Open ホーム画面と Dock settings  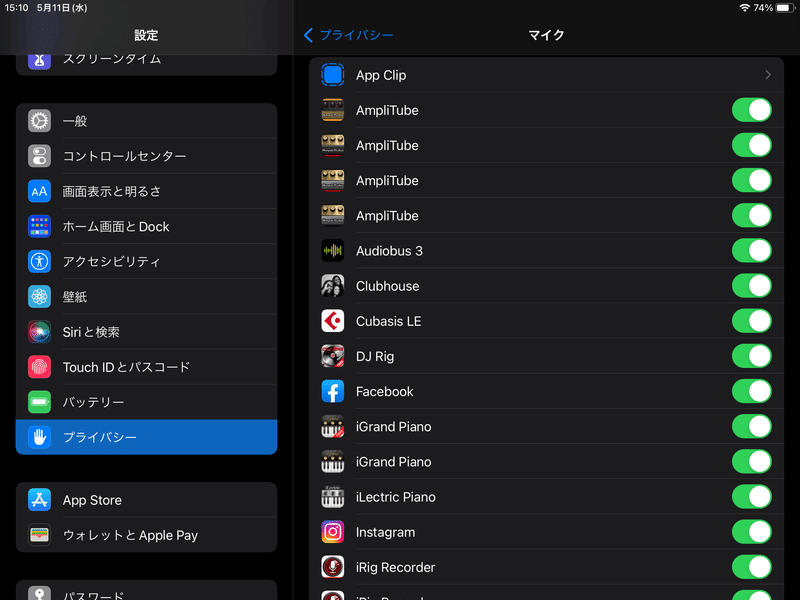coord(146,227)
